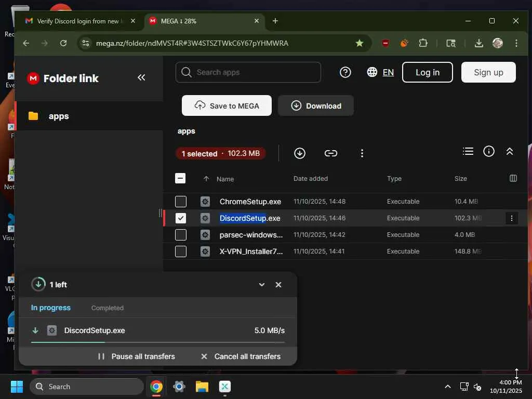Click parsec-windows file type icon
Viewport: 532px width, 399px height.
[205, 235]
